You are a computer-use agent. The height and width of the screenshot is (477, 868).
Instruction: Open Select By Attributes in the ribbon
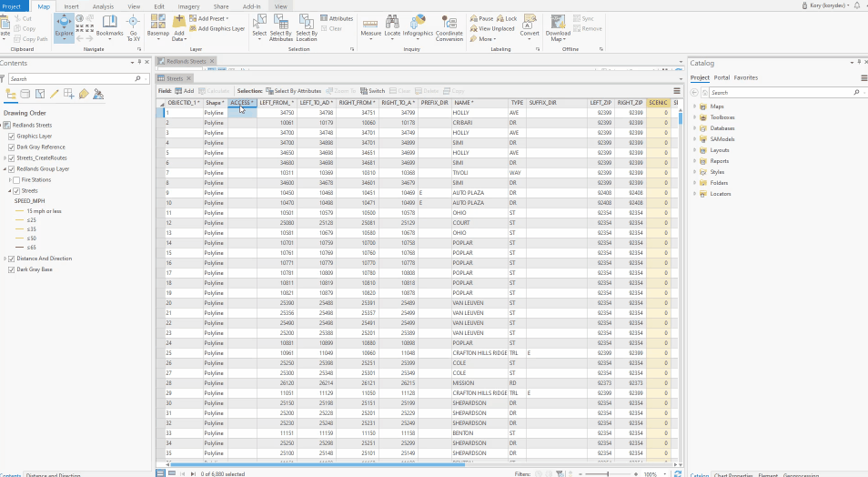pos(281,27)
